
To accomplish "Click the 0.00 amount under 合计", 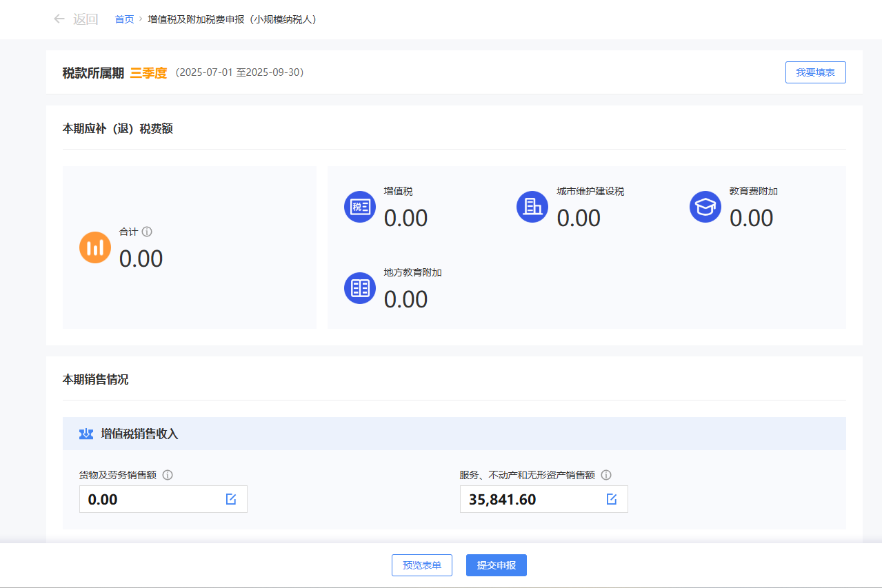I will (x=141, y=259).
